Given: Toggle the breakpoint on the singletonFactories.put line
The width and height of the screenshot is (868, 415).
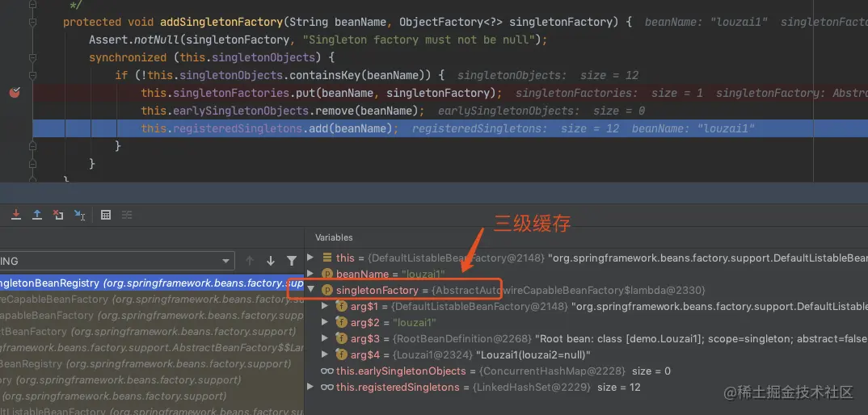Looking at the screenshot, I should [15, 92].
